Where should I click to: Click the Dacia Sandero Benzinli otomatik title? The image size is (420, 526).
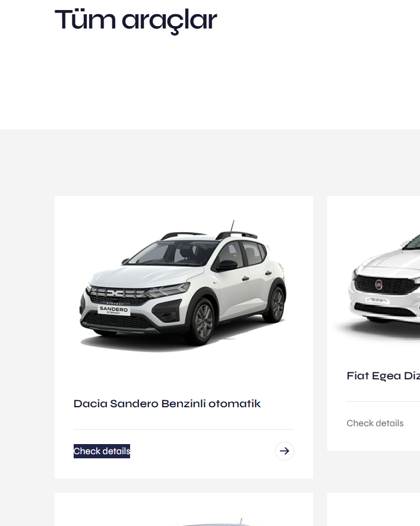[167, 404]
